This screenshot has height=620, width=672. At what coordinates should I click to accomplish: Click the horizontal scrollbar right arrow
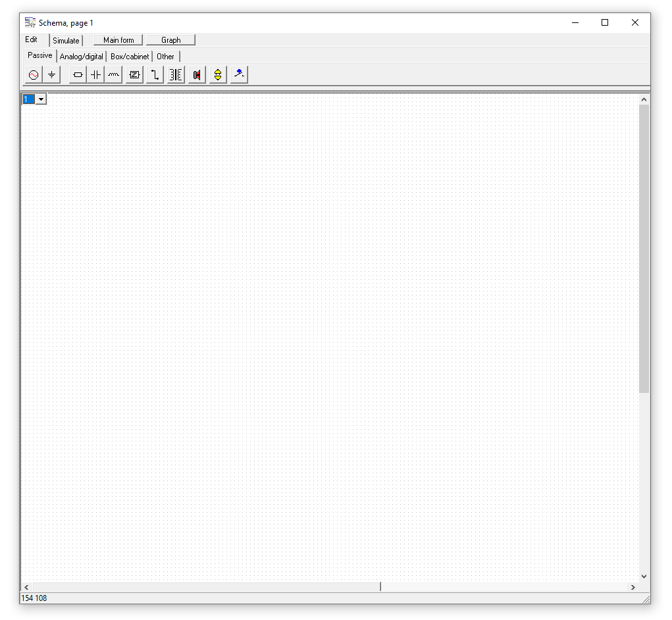633,587
